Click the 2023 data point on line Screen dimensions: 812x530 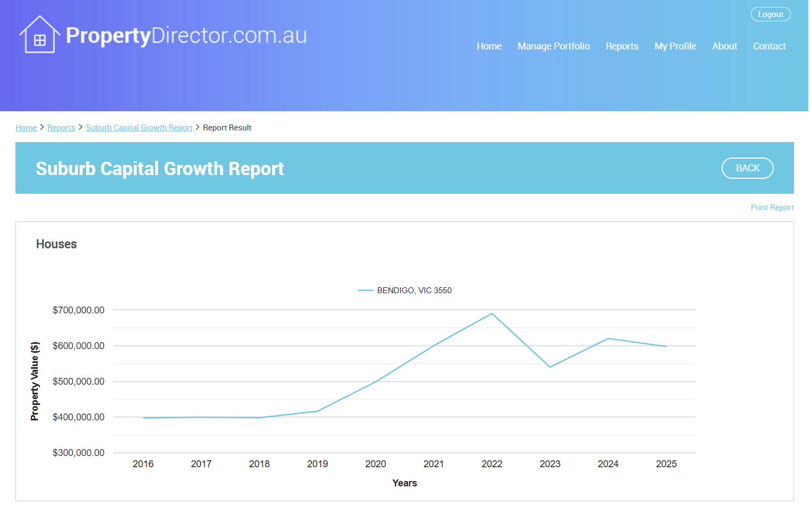550,367
